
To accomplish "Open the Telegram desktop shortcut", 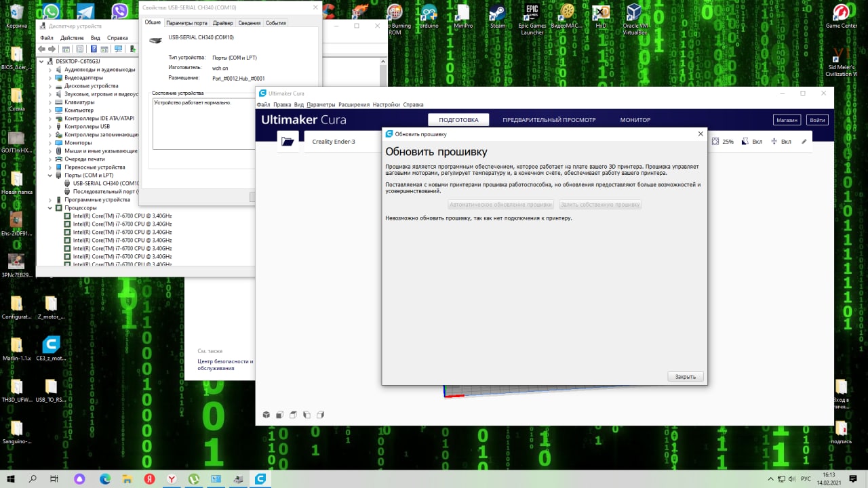I will pos(85,16).
